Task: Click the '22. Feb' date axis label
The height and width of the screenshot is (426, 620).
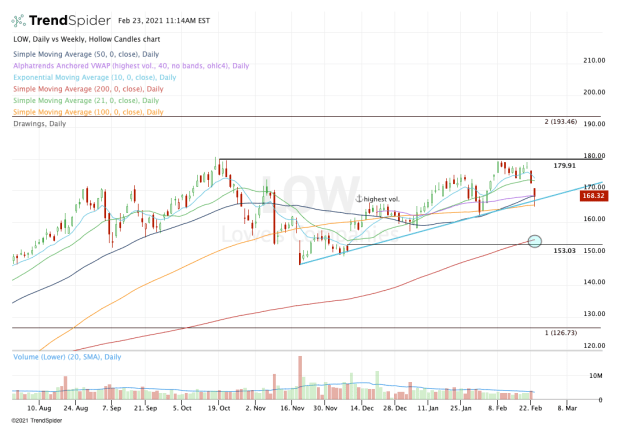Action: (x=531, y=408)
